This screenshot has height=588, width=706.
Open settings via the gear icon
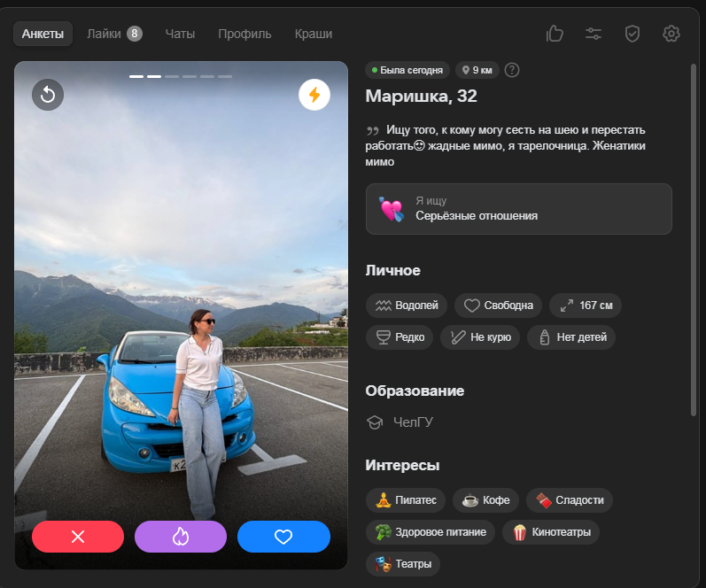(x=671, y=34)
